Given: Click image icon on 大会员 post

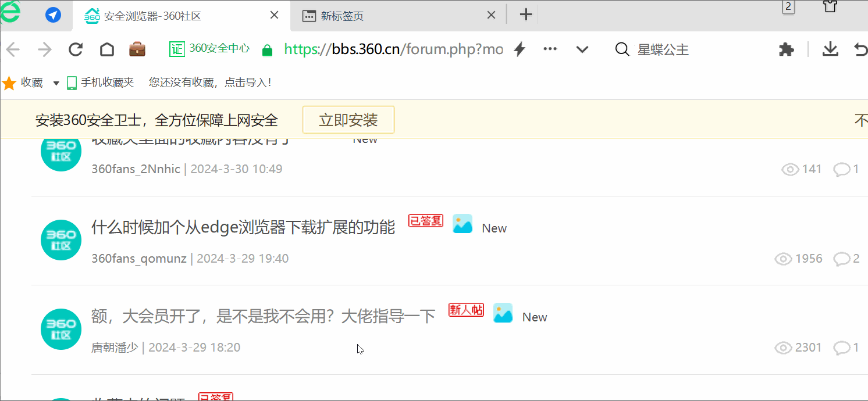Looking at the screenshot, I should click(x=503, y=313).
